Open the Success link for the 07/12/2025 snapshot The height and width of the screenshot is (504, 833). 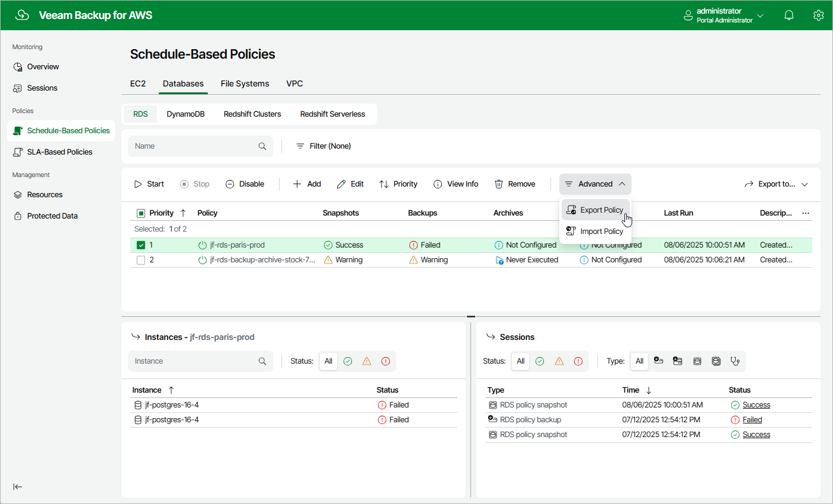point(757,435)
